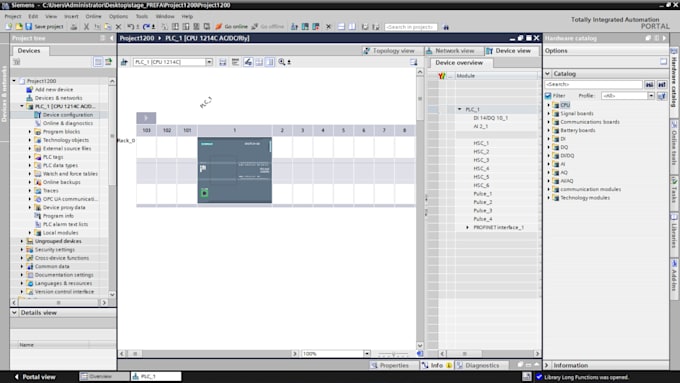Viewport: 680px width, 383px height.
Task: Click the horizontal scrollbar under device view
Action: pos(208,354)
